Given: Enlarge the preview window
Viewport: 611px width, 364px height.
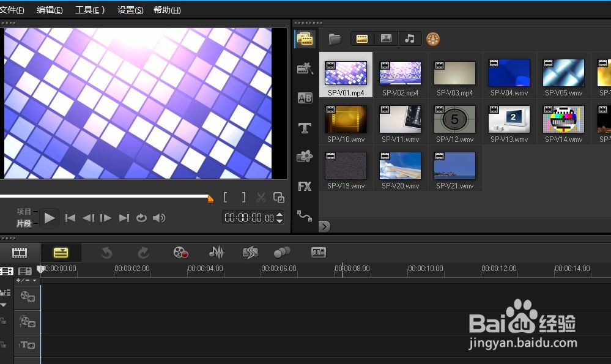Looking at the screenshot, I should (279, 198).
